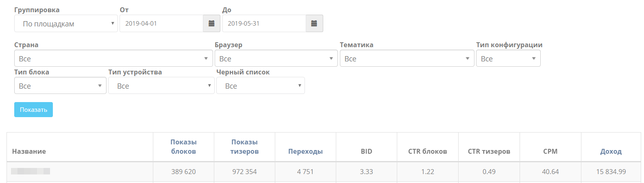Screen dimensions: 644x183
Task: Open the Черный список dropdown
Action: click(260, 86)
